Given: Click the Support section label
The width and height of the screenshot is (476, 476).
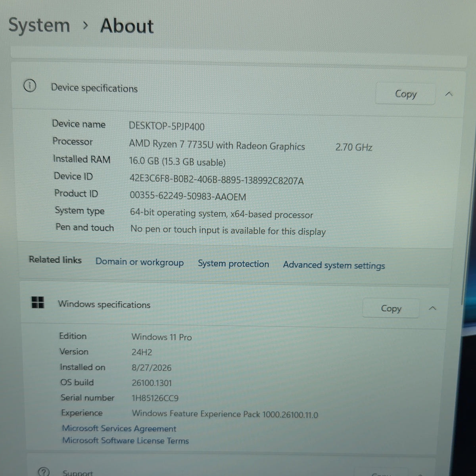Looking at the screenshot, I should (x=78, y=472).
